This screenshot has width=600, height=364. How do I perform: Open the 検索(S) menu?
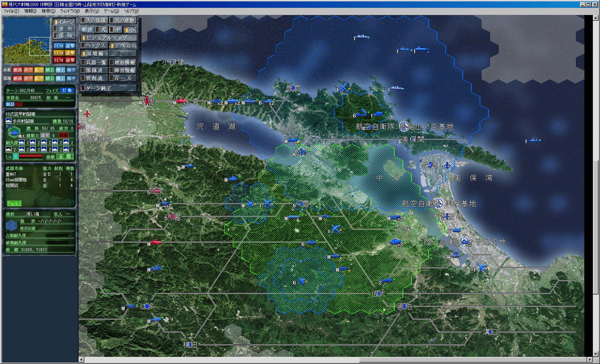pos(49,11)
